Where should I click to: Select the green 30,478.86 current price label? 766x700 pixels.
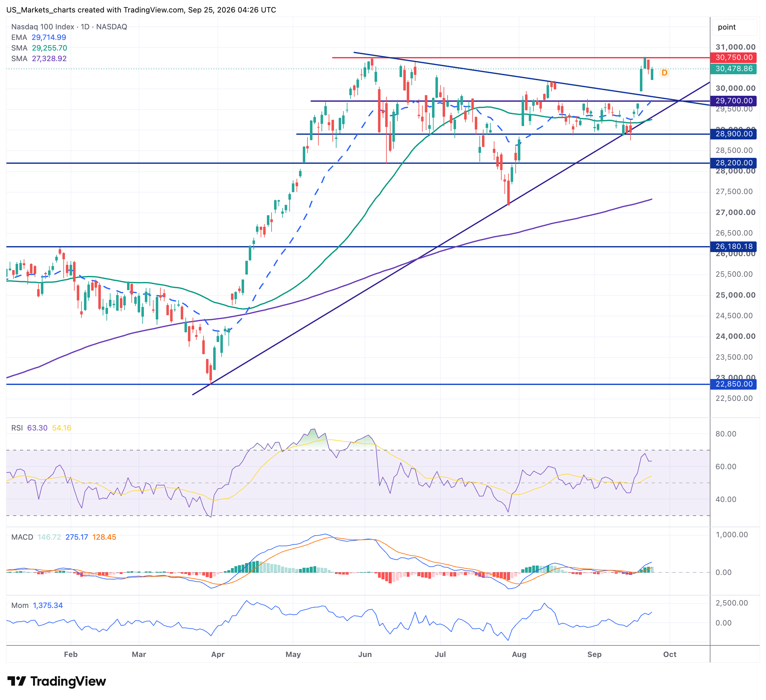[733, 69]
